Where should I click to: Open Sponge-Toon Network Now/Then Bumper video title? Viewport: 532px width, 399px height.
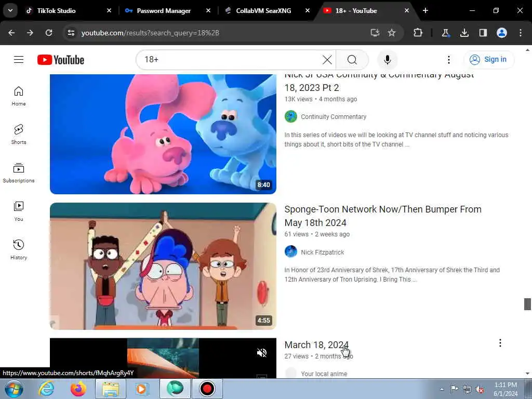click(x=383, y=216)
